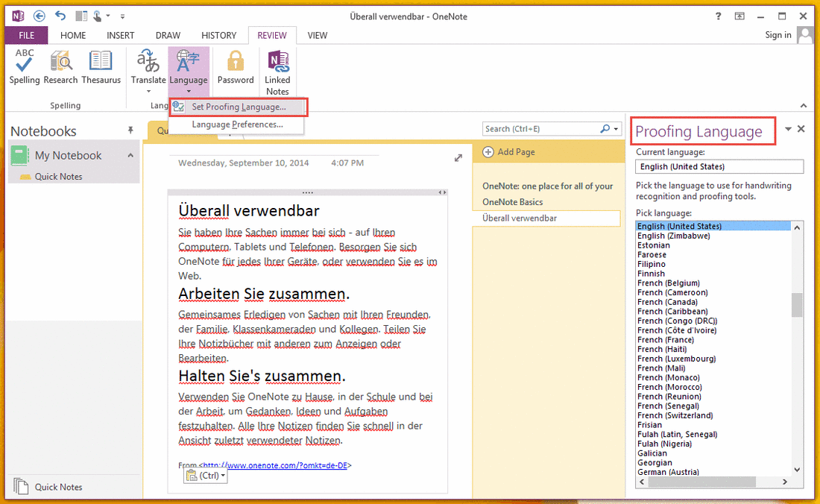The height and width of the screenshot is (504, 820).
Task: Switch to the HISTORY tab
Action: (x=219, y=36)
